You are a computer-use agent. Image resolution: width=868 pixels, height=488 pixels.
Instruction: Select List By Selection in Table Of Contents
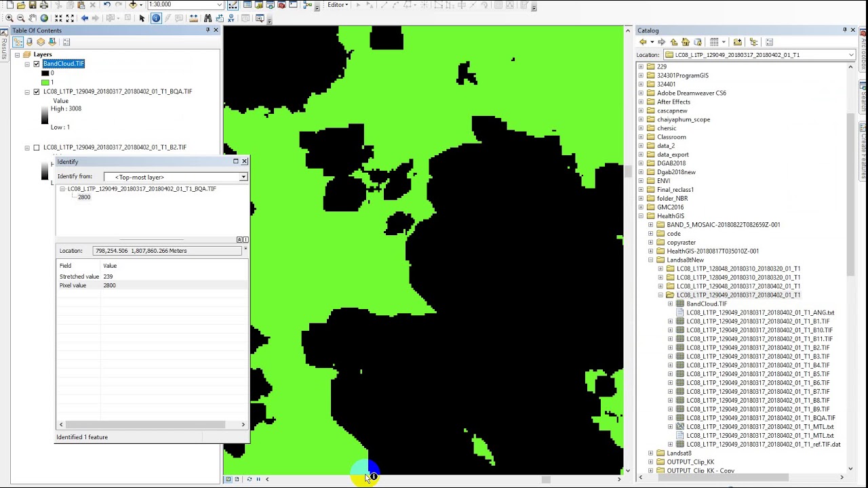click(52, 42)
